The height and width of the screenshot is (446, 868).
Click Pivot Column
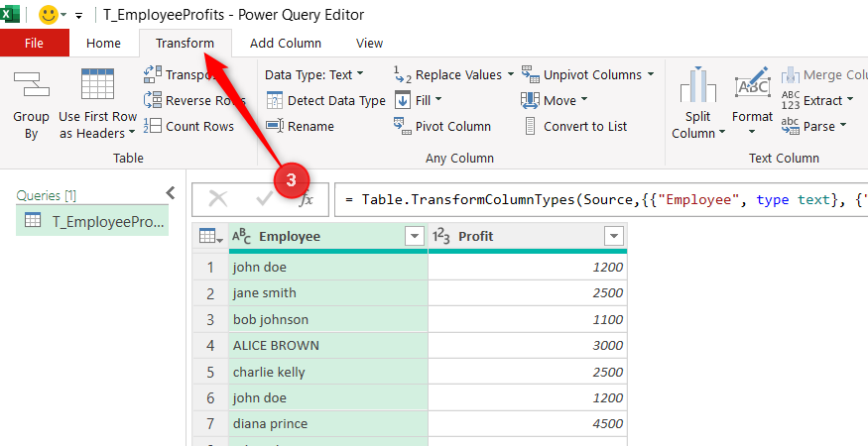click(441, 126)
